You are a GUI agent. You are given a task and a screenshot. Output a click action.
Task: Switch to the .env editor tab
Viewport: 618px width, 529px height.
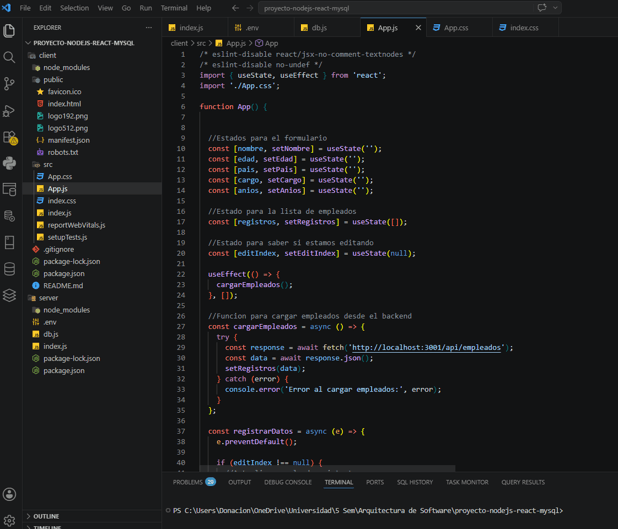coord(261,28)
